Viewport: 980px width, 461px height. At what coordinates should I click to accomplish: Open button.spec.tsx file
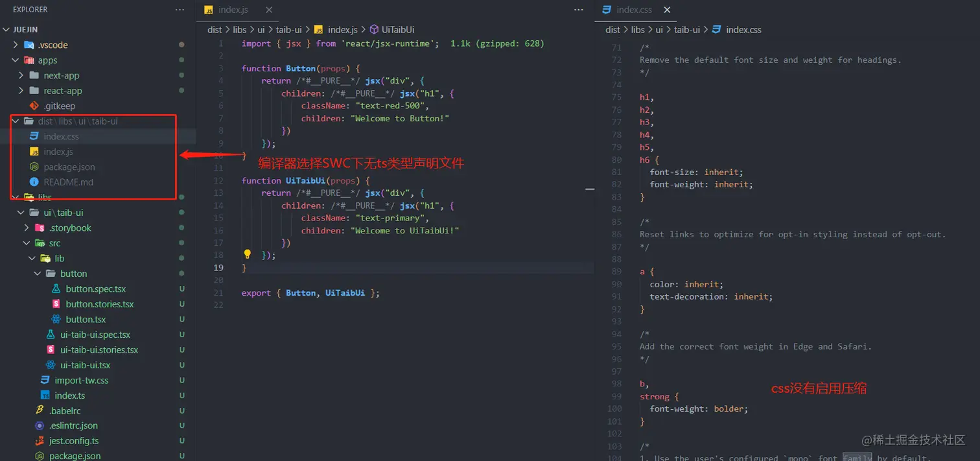click(97, 289)
